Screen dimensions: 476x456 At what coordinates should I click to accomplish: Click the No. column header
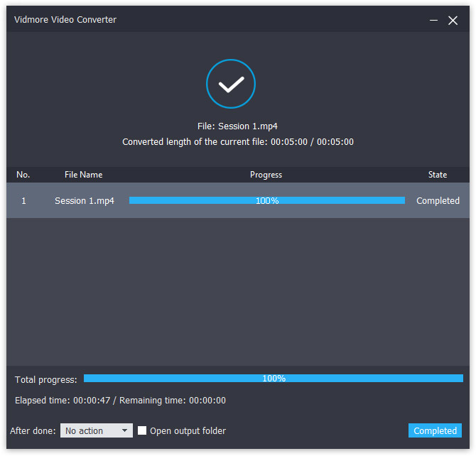point(23,175)
